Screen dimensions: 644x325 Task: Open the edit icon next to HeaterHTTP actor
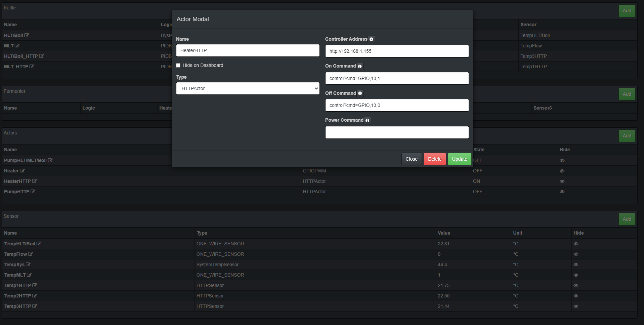pos(34,181)
